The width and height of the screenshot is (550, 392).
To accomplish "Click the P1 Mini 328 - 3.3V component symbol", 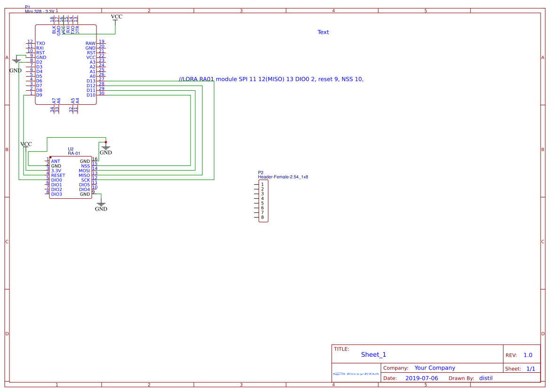I will point(65,63).
